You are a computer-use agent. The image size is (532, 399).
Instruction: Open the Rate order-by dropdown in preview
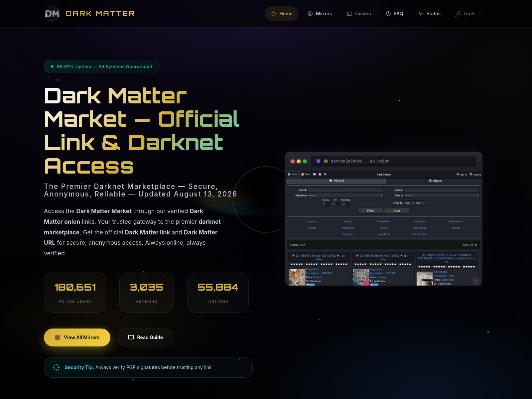(x=409, y=203)
